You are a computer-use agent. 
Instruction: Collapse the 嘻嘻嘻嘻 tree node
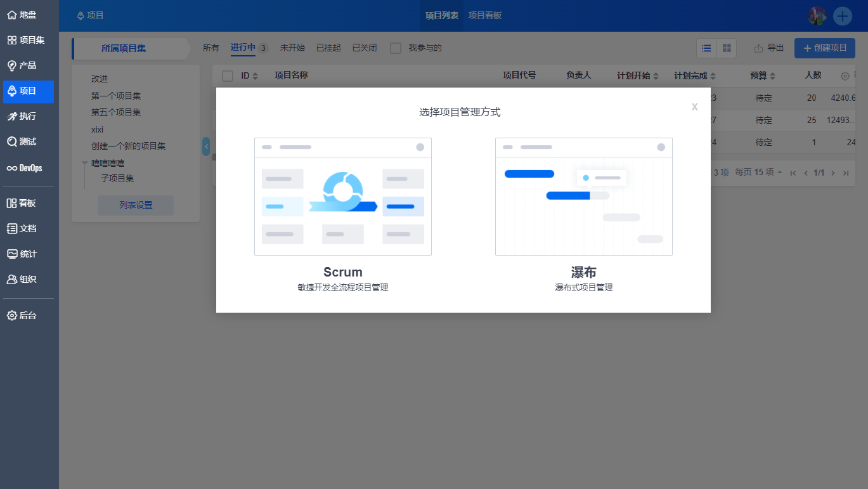point(85,163)
